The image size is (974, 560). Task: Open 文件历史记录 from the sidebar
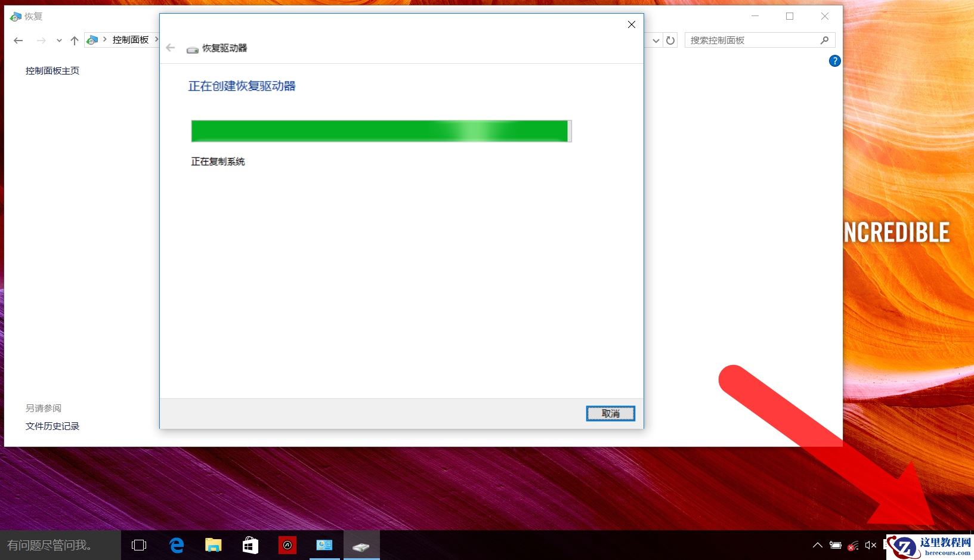tap(52, 426)
